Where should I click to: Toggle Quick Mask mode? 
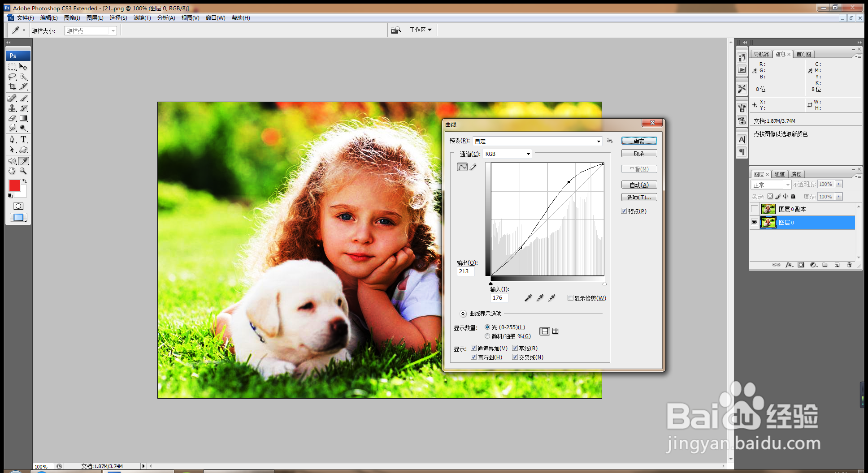click(18, 206)
